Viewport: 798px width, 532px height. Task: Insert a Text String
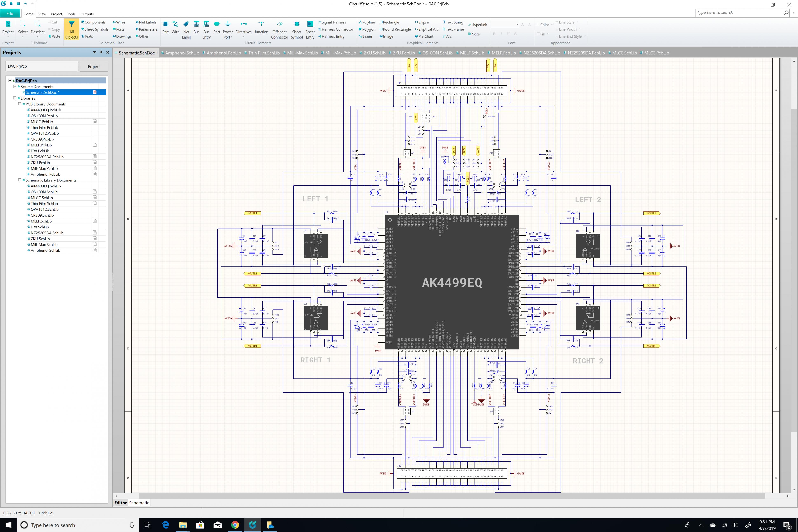[453, 22]
